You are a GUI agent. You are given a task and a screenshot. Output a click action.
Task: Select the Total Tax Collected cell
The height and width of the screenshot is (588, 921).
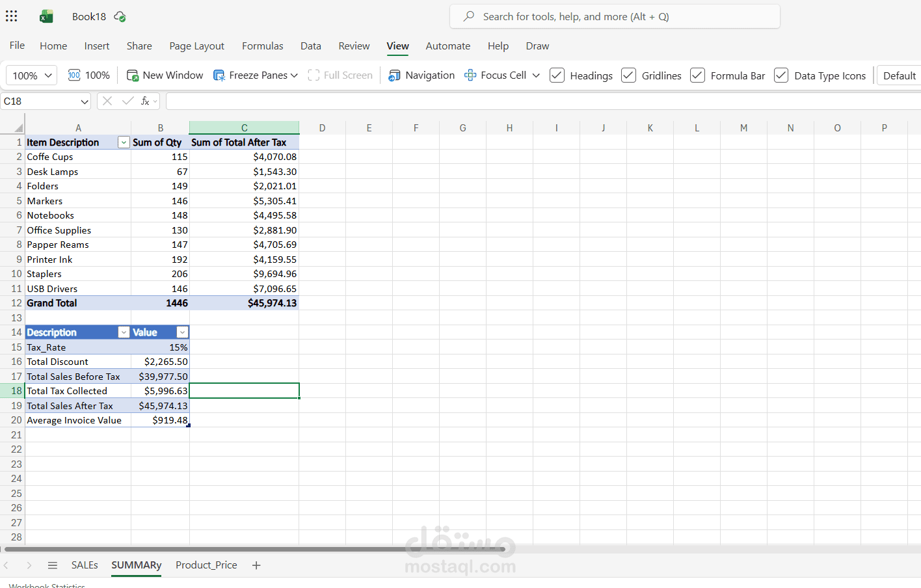(x=78, y=391)
